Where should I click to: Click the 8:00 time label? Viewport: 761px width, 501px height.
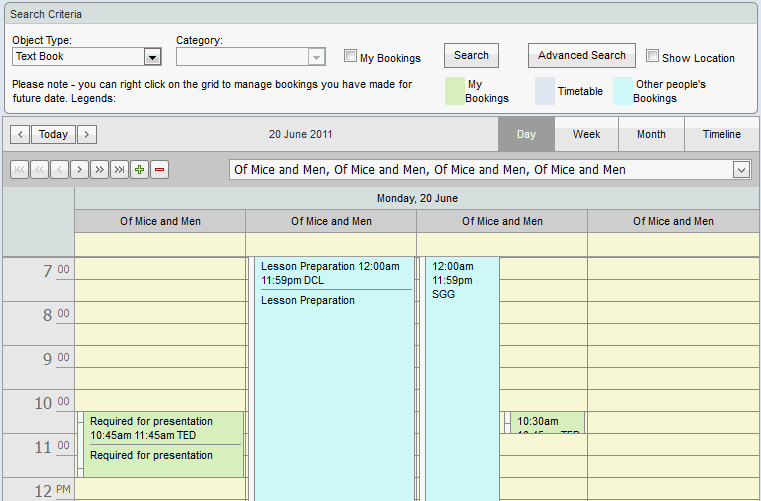click(56, 315)
